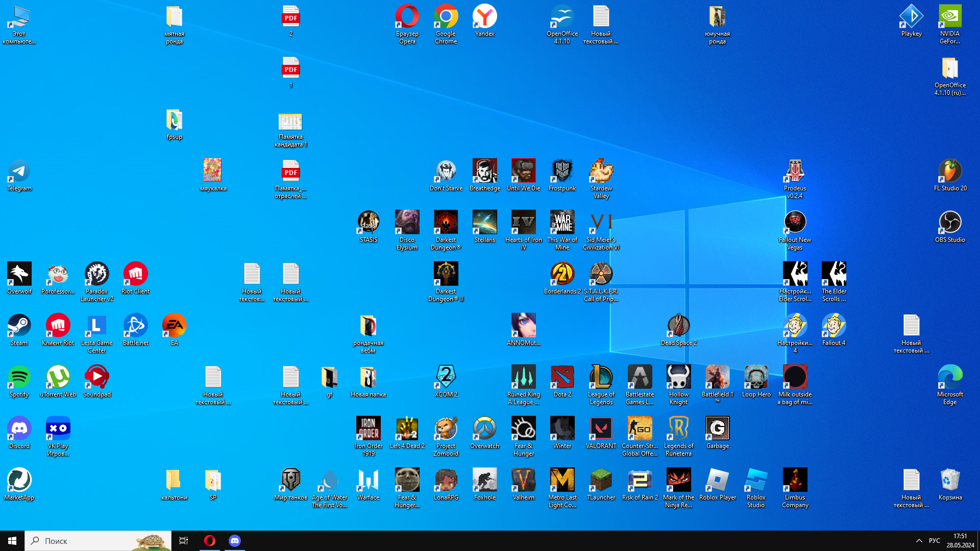Select the PDF file named 2
This screenshot has width=980, height=551.
point(290,20)
